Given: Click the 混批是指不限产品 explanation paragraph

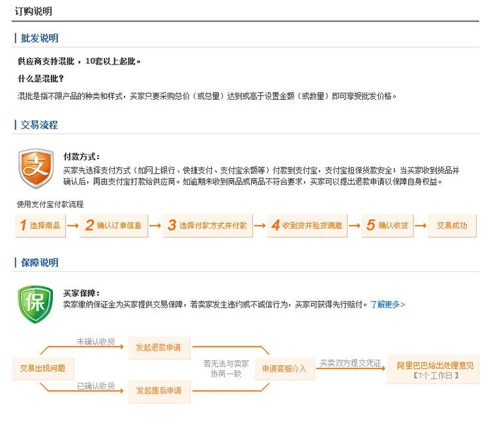Looking at the screenshot, I should coord(207,96).
